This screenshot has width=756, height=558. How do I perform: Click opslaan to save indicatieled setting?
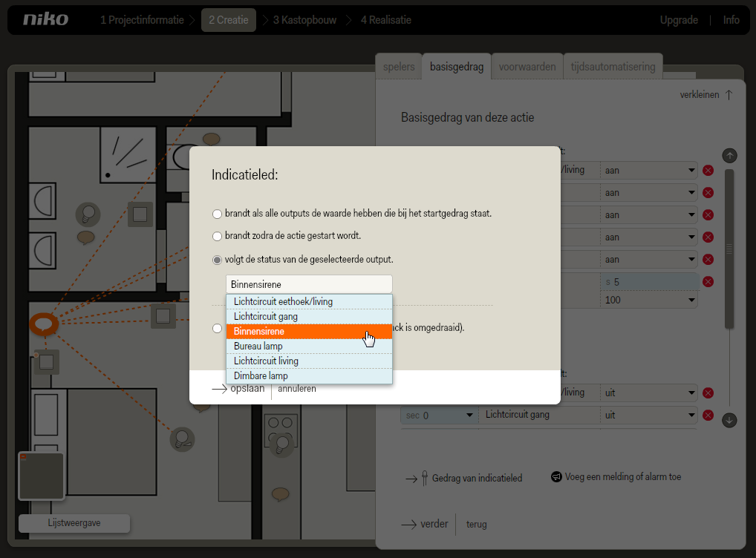238,388
